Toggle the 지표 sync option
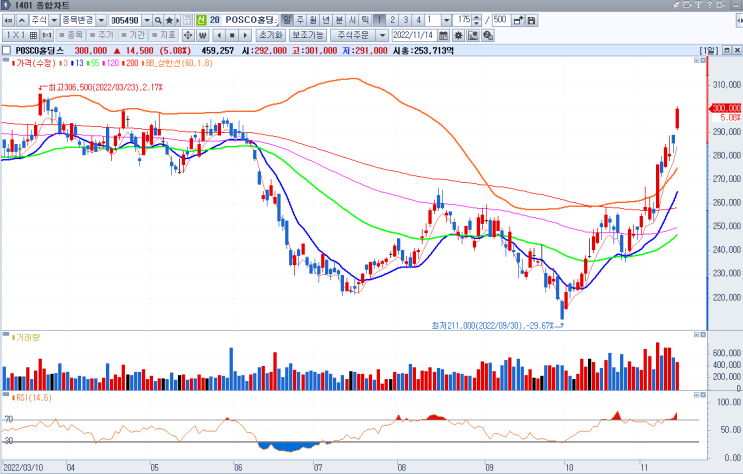 163,36
